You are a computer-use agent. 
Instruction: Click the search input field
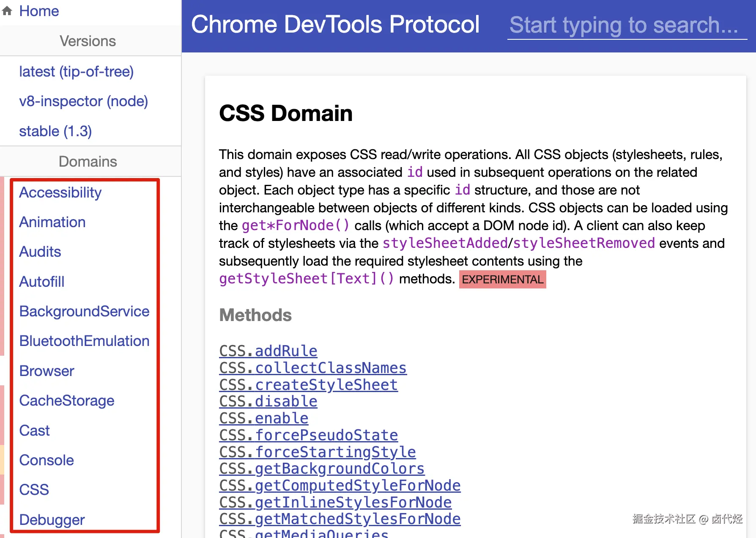click(x=627, y=25)
